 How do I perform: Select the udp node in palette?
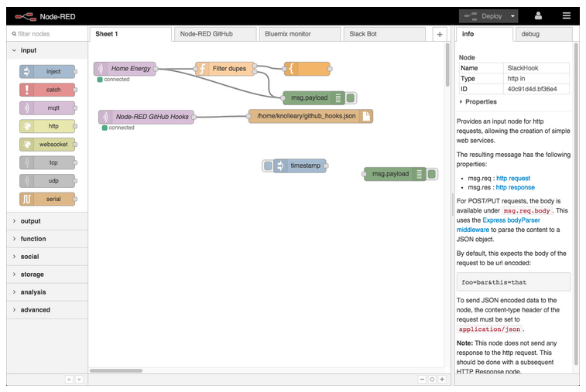[x=47, y=181]
